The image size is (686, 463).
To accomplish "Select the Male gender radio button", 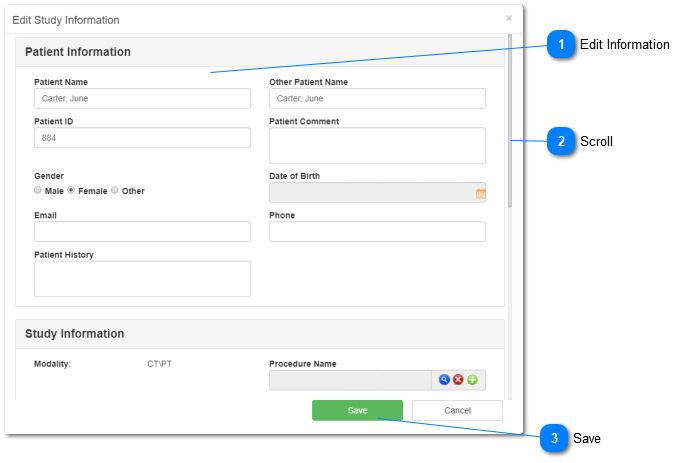I will (38, 190).
